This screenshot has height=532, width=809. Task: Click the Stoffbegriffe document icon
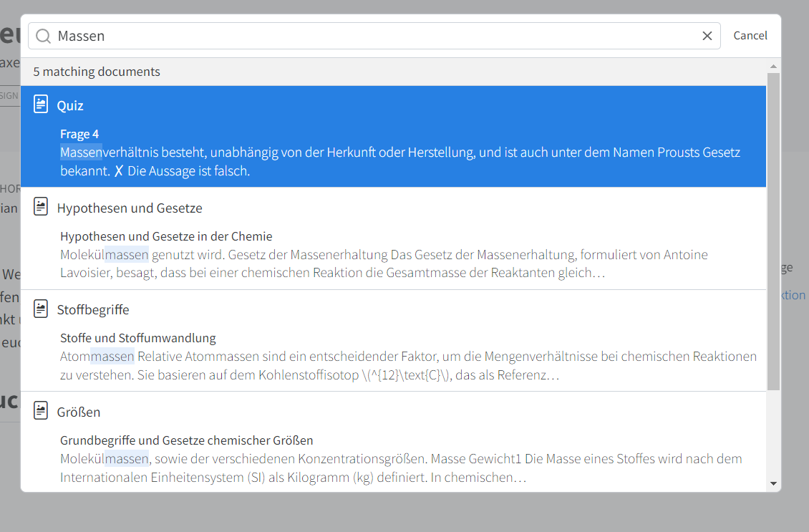click(42, 309)
